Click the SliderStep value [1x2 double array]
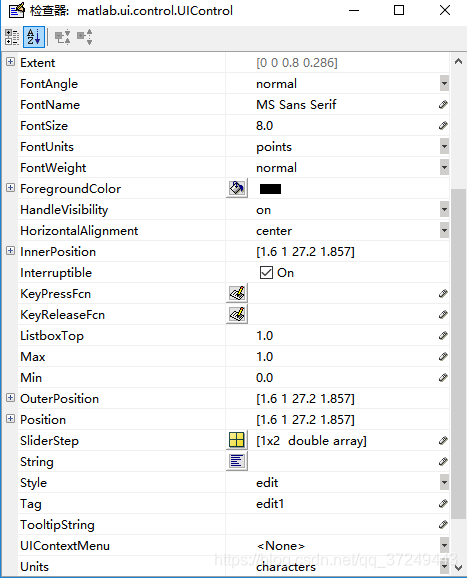This screenshot has width=467, height=578. 311,441
